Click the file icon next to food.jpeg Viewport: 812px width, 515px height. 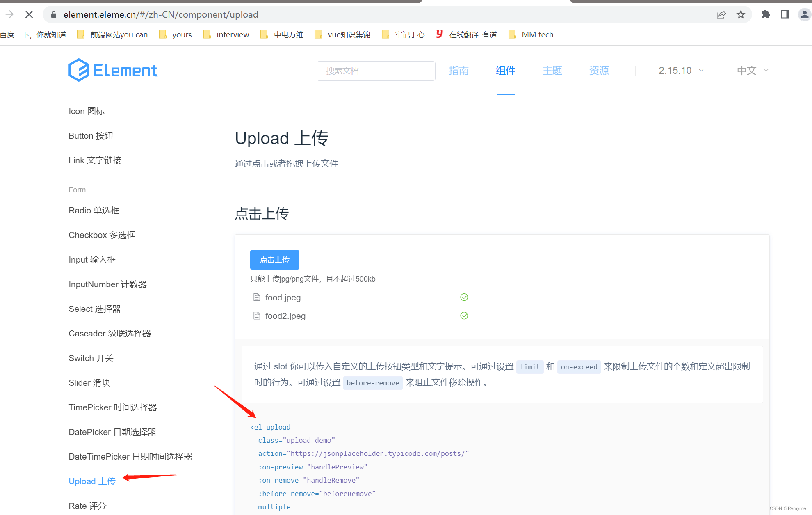click(x=257, y=297)
